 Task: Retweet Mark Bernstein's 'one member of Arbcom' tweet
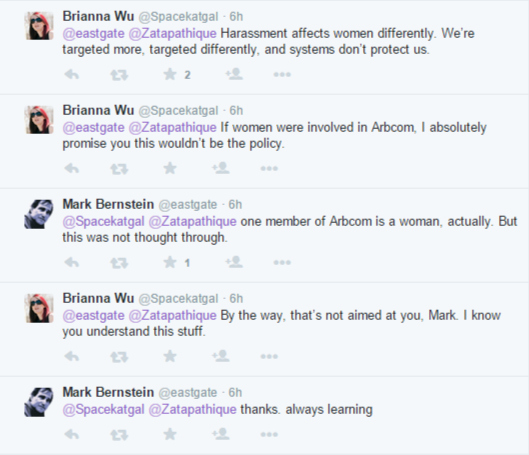(119, 262)
